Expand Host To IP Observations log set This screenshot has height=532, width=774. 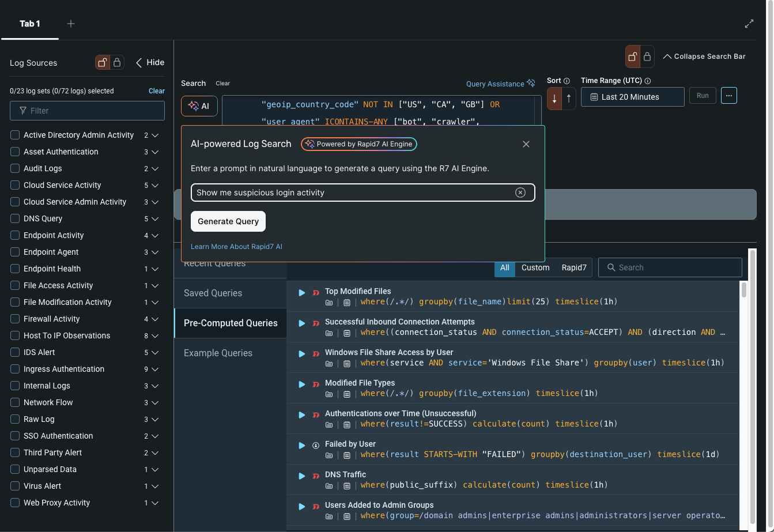[x=155, y=336]
